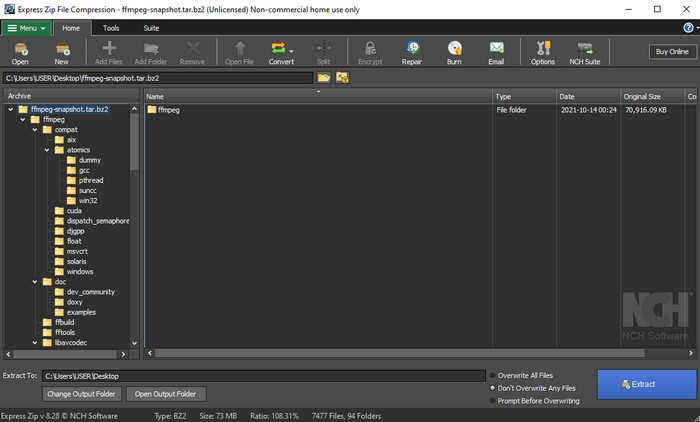This screenshot has height=422, width=700.
Task: Click the Open archive toolbar icon
Action: tap(20, 53)
